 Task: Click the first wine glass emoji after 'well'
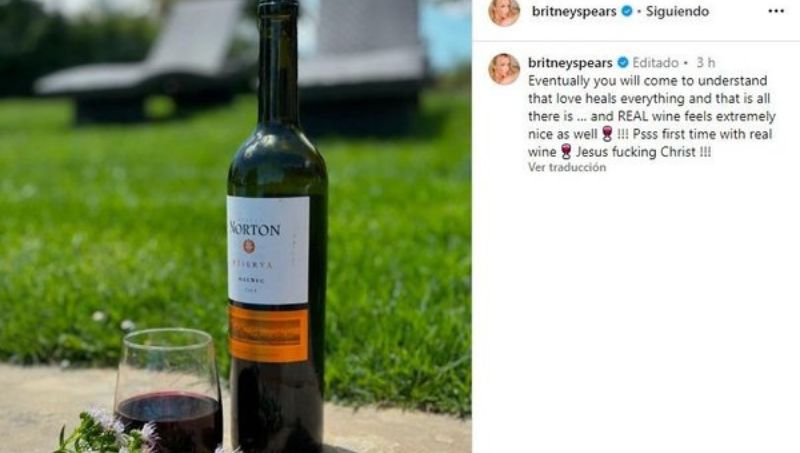pos(607,134)
